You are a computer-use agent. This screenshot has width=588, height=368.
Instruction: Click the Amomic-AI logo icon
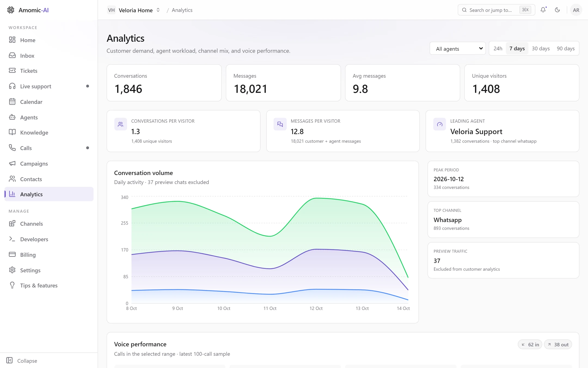[11, 10]
